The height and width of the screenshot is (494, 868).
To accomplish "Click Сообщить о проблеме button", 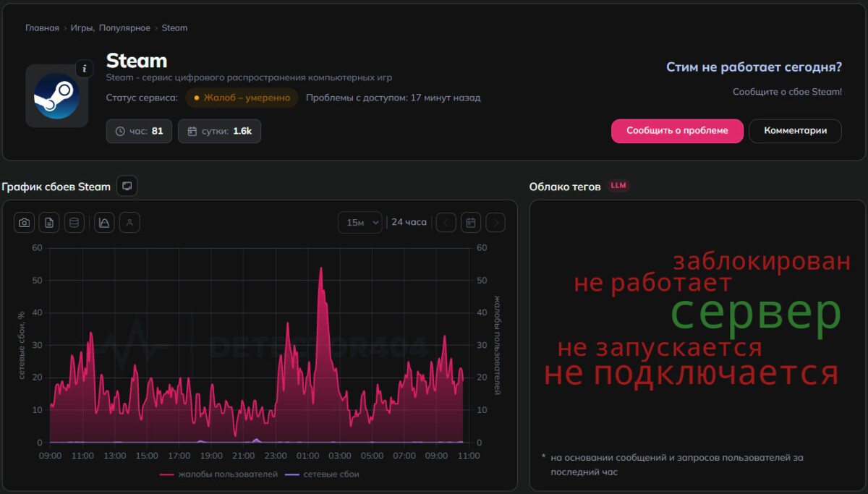I will click(x=677, y=131).
